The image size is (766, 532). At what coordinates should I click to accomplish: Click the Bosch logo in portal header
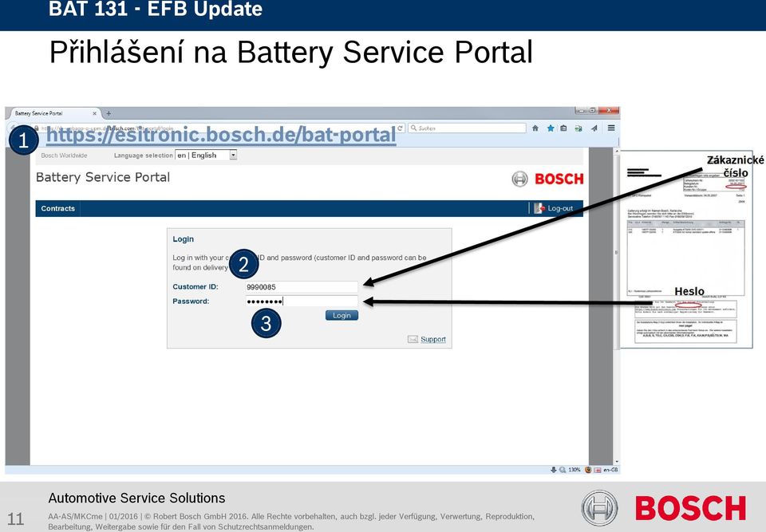click(547, 179)
